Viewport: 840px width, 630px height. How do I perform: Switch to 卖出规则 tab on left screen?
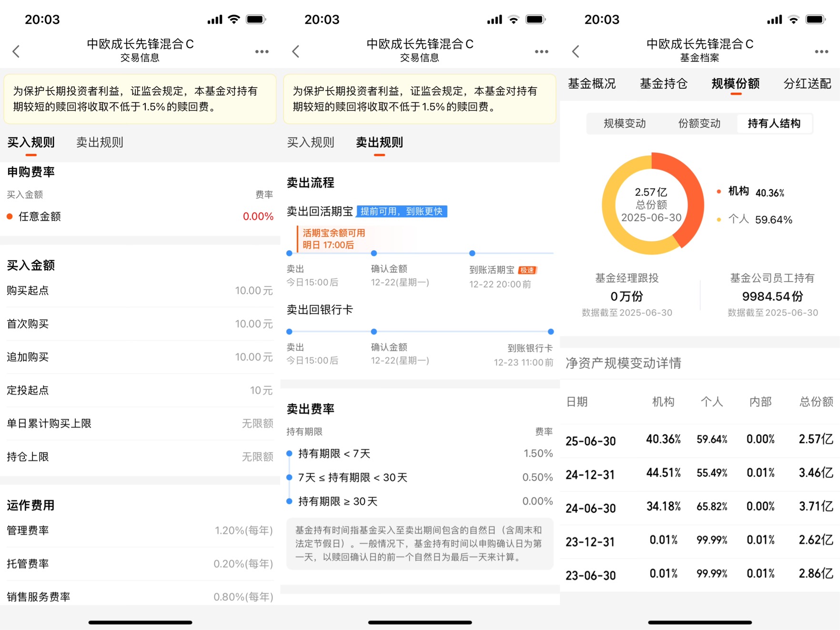pyautogui.click(x=100, y=142)
